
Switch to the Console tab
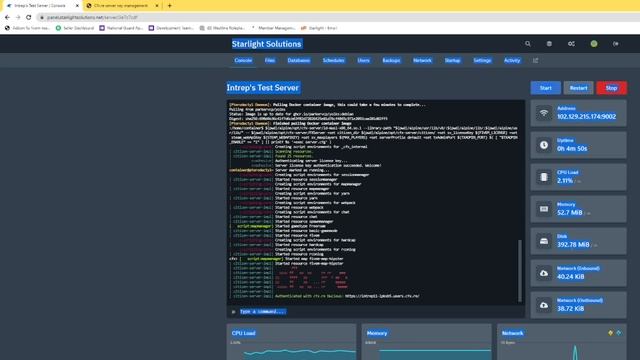coord(243,60)
